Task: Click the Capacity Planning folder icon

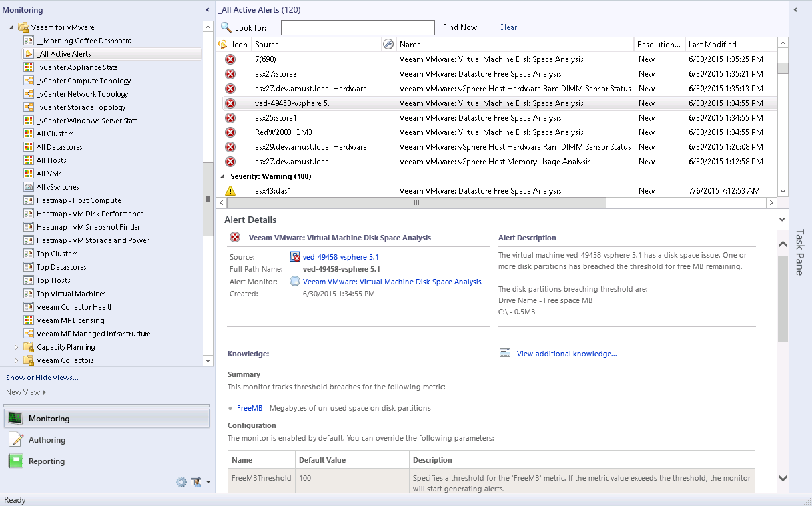Action: pyautogui.click(x=29, y=347)
